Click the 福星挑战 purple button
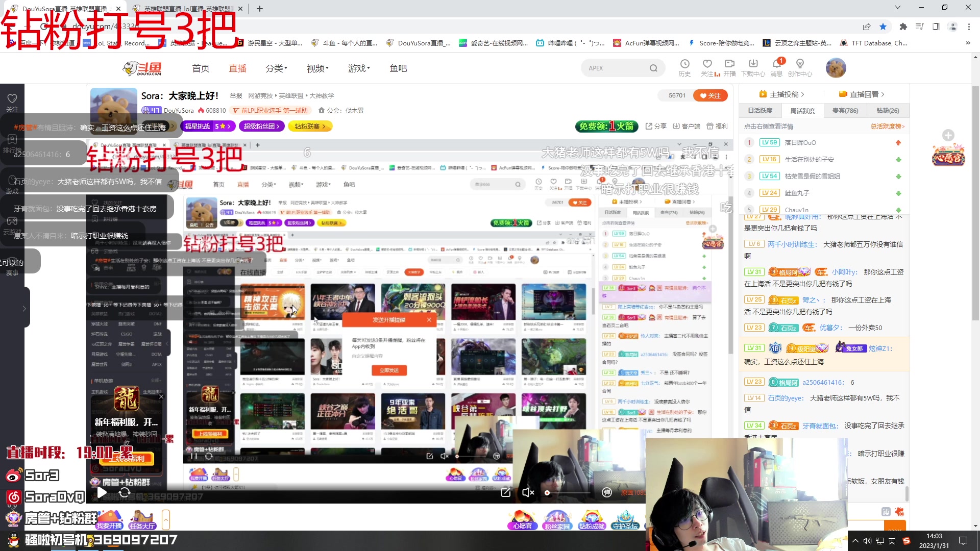 pyautogui.click(x=208, y=126)
